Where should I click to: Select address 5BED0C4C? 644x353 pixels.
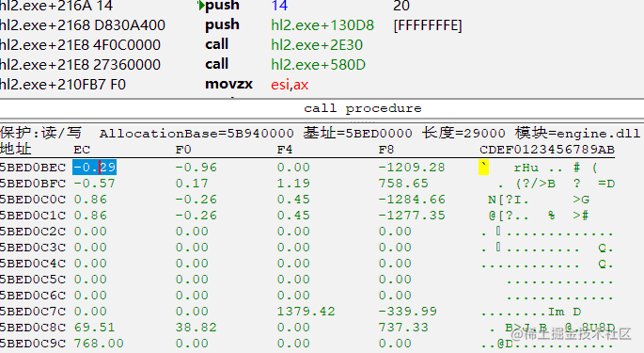33,264
